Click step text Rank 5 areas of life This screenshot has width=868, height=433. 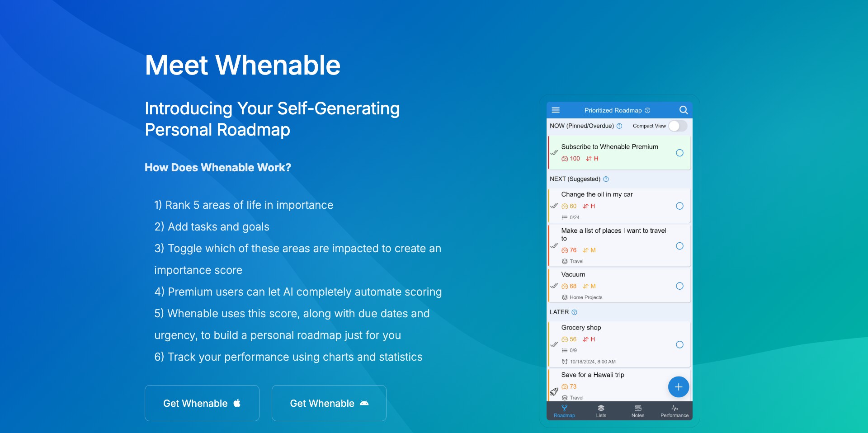point(244,205)
